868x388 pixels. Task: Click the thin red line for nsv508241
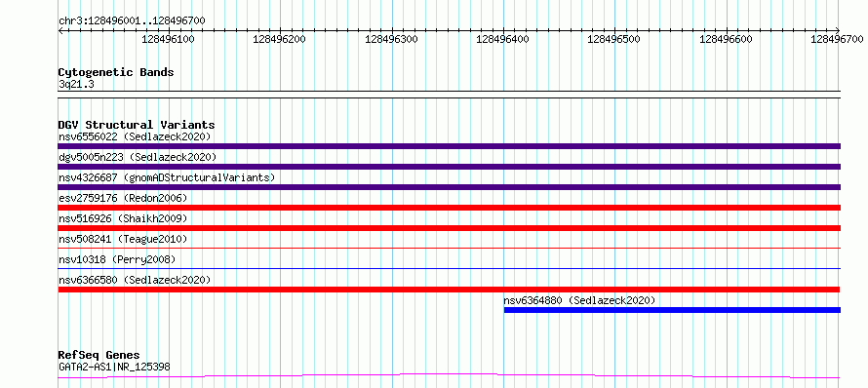(449, 248)
